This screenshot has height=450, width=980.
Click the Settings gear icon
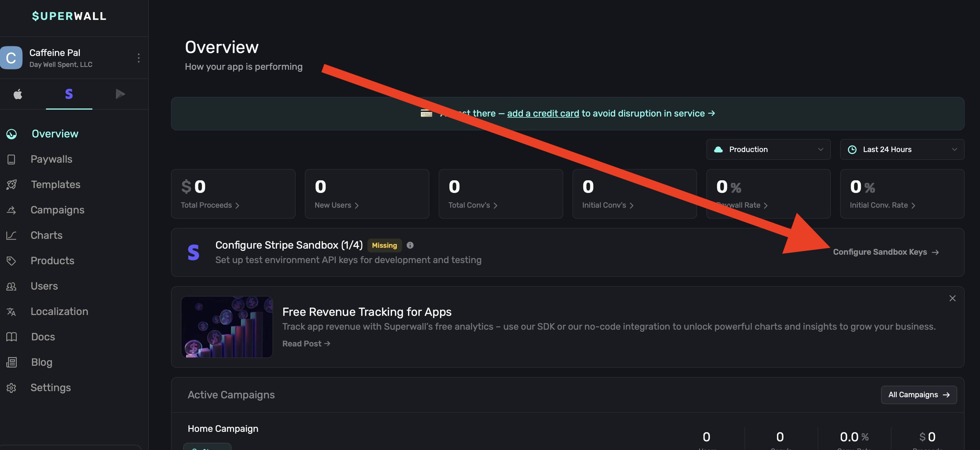tap(12, 388)
